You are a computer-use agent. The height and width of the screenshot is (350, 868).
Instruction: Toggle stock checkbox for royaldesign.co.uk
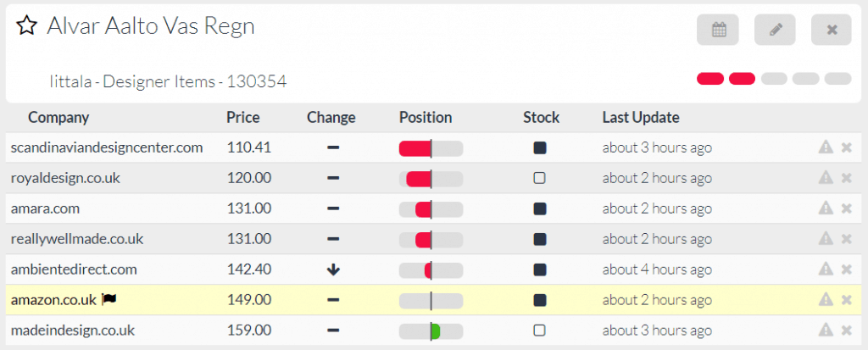(540, 178)
